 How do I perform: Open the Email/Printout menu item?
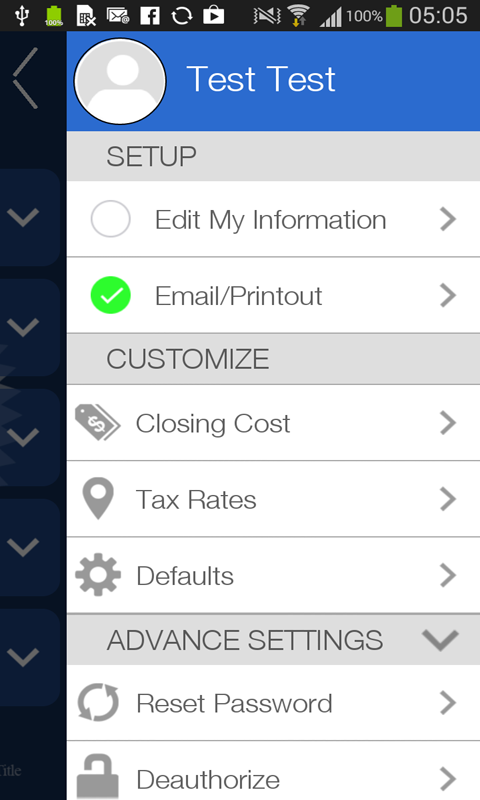(273, 295)
